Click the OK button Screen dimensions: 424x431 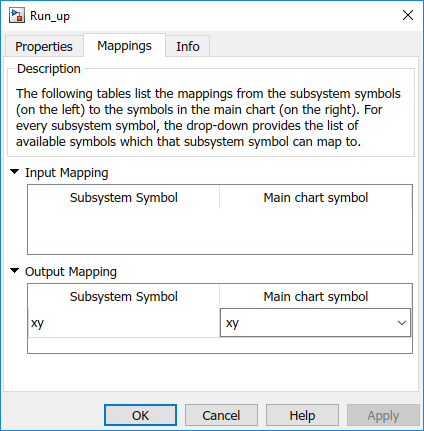click(x=140, y=415)
